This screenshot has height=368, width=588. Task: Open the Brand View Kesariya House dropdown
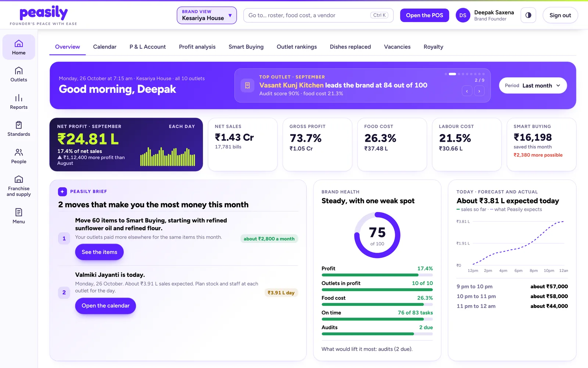[207, 15]
